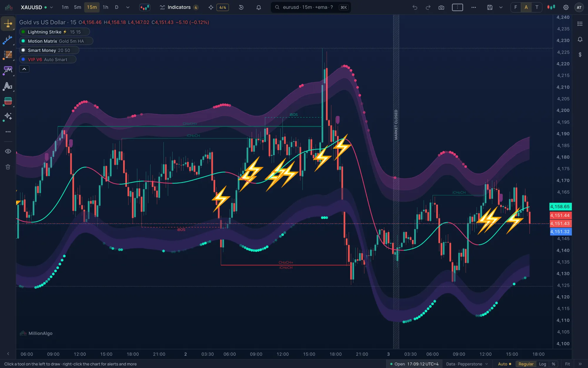Delete drawings with trash icon

pos(8,167)
